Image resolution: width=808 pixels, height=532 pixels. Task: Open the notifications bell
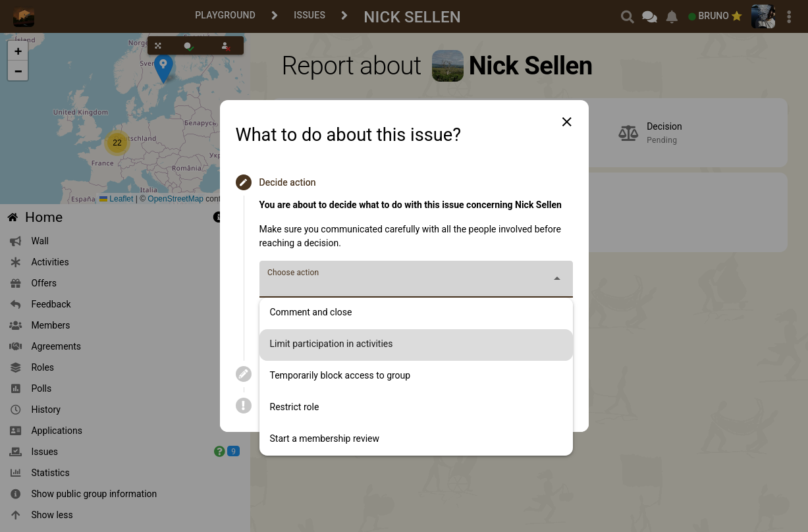(672, 17)
